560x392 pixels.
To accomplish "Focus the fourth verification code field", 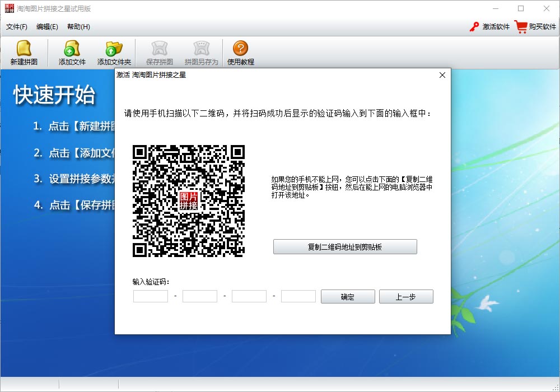I will 298,296.
